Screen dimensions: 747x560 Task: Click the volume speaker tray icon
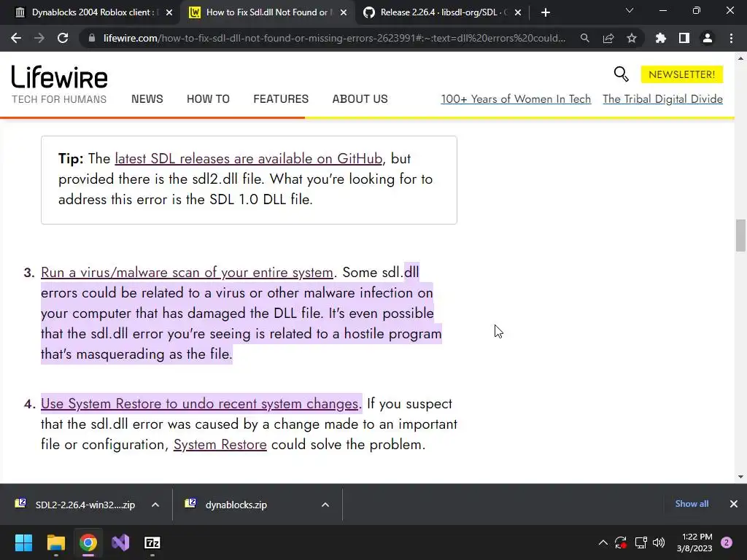(659, 542)
